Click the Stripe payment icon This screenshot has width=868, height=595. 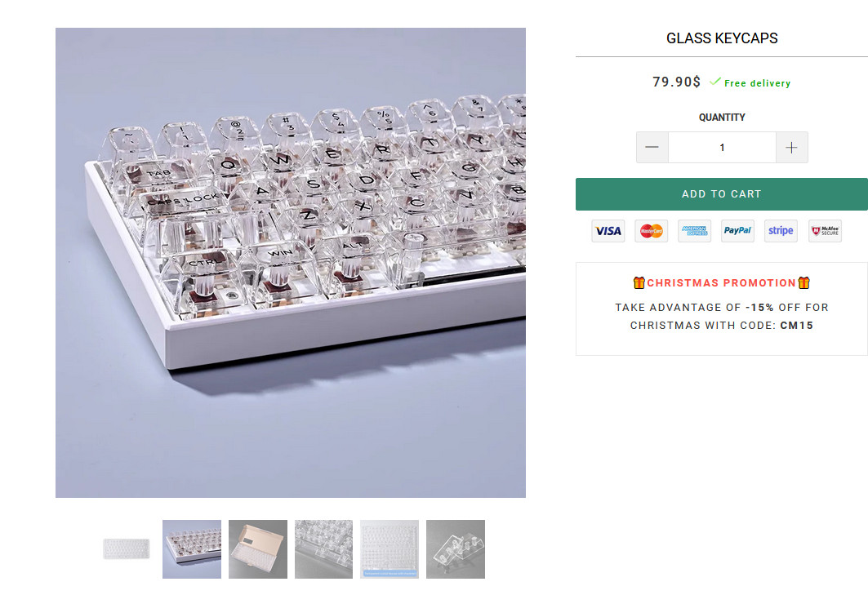[781, 231]
